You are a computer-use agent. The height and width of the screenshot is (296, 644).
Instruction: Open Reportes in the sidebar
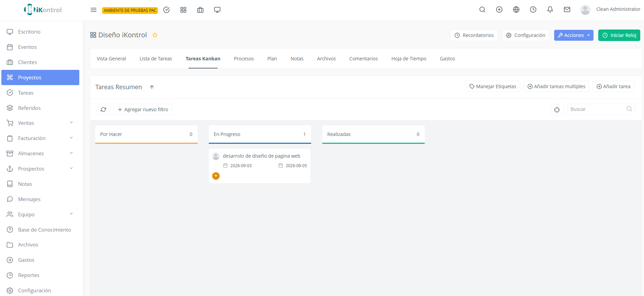(x=40, y=275)
